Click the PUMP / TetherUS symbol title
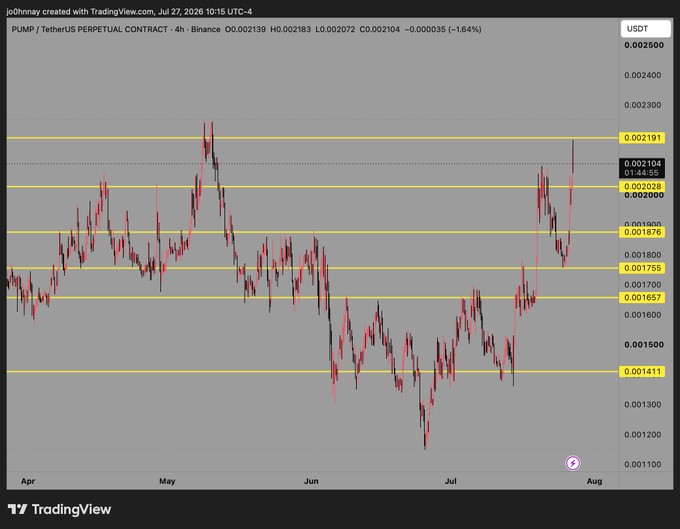The height and width of the screenshot is (529, 680). tap(89, 29)
